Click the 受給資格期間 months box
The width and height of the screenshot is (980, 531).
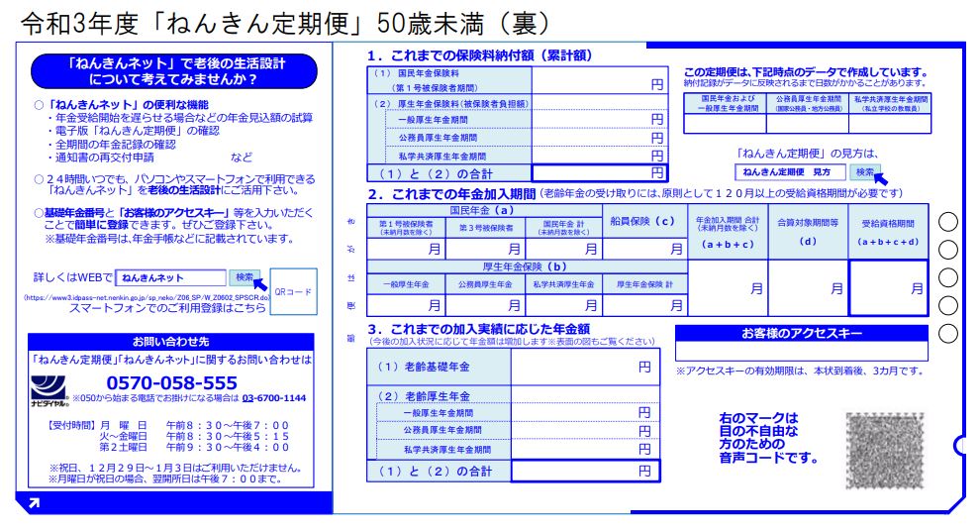point(888,287)
